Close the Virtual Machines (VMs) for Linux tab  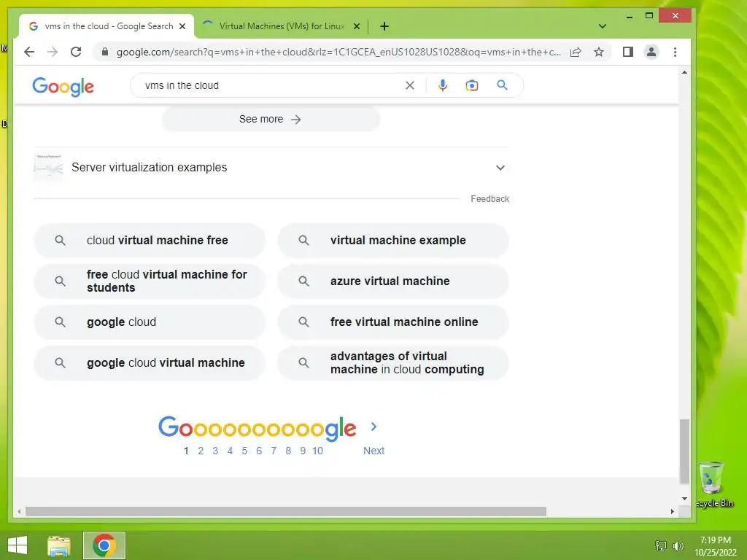tap(356, 26)
